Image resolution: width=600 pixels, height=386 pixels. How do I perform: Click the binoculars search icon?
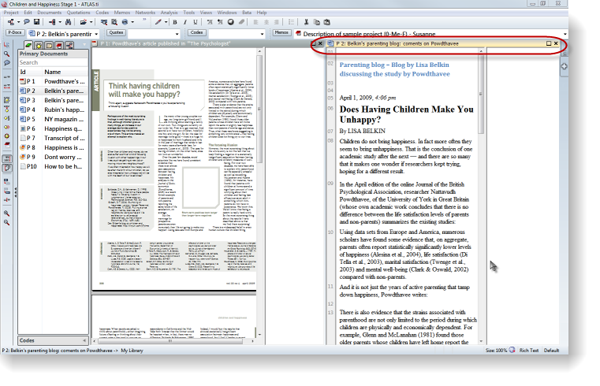pyautogui.click(x=68, y=22)
